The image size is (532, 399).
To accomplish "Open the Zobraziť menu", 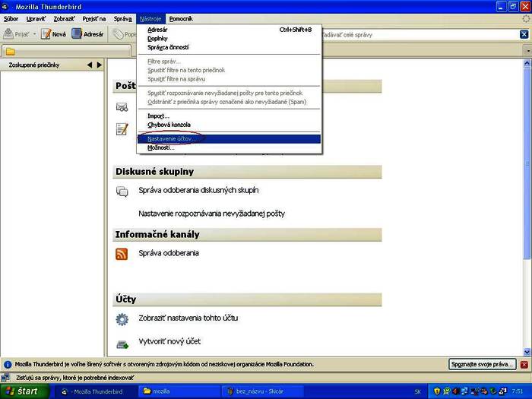I will point(64,19).
